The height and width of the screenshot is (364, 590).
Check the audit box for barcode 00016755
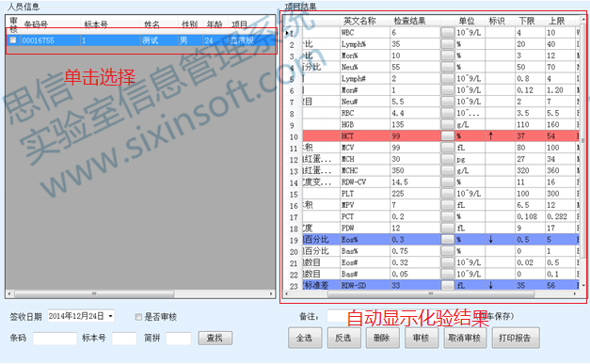click(x=13, y=40)
